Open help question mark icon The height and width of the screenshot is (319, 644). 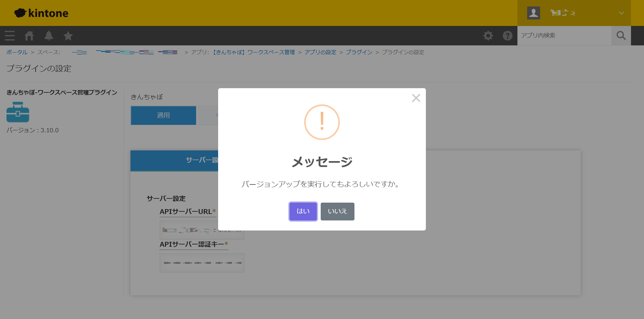pyautogui.click(x=507, y=36)
